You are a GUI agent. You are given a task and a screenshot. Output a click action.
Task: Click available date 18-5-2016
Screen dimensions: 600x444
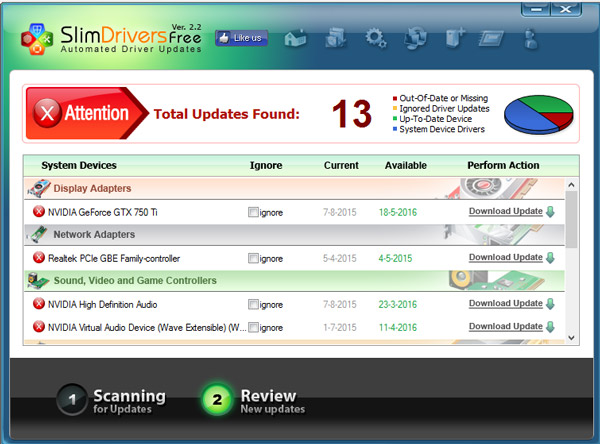pyautogui.click(x=398, y=212)
